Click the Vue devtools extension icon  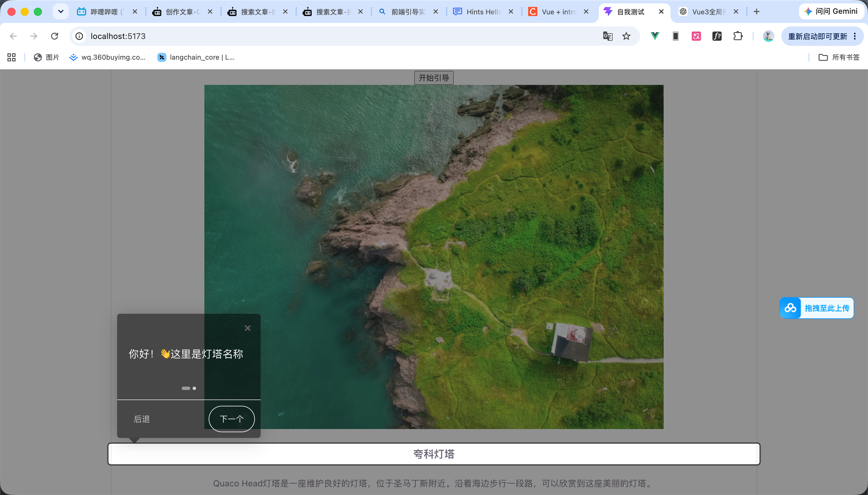pyautogui.click(x=655, y=36)
